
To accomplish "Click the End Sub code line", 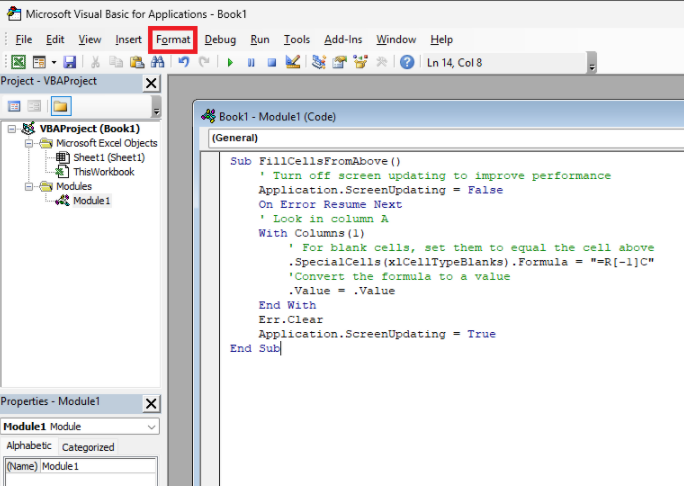I will pyautogui.click(x=255, y=349).
